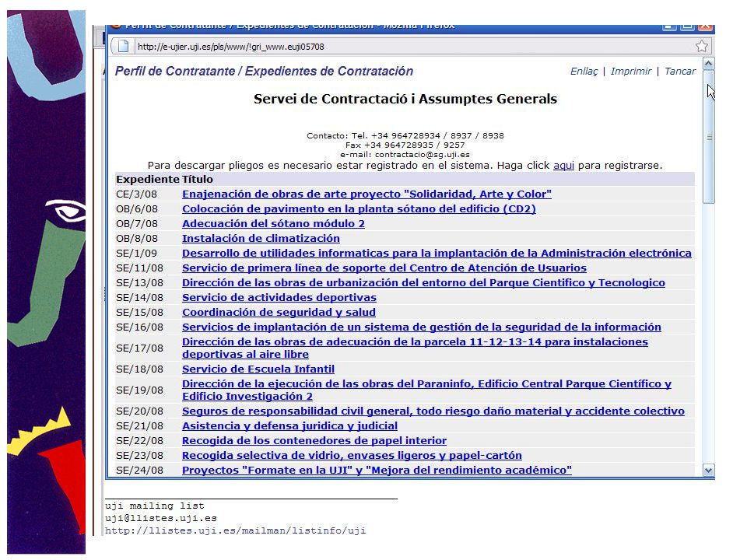747x560 pixels.
Task: Open Servicio de Escuela Infantil link
Action: (258, 369)
